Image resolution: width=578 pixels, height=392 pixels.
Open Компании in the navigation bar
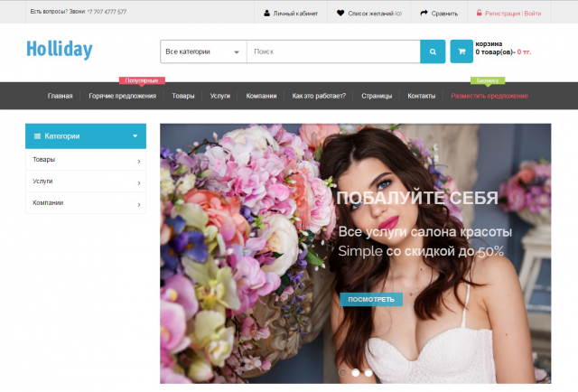tap(261, 96)
